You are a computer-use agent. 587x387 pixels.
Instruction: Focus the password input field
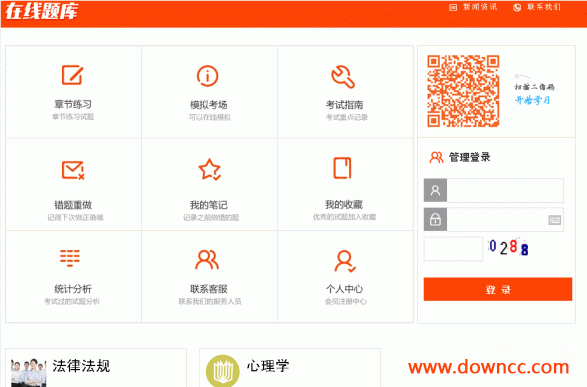tap(505, 219)
